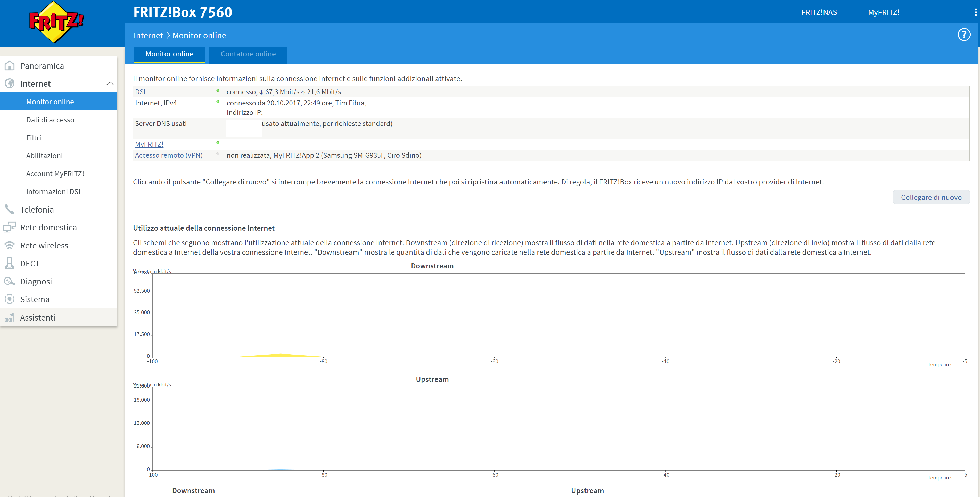980x497 pixels.
Task: Open the three-dot options menu
Action: [x=976, y=12]
